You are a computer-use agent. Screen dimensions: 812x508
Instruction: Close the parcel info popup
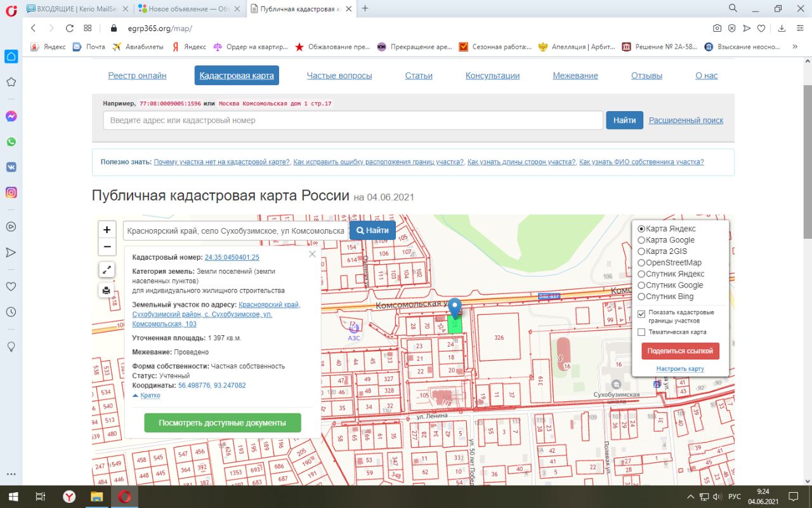[312, 254]
